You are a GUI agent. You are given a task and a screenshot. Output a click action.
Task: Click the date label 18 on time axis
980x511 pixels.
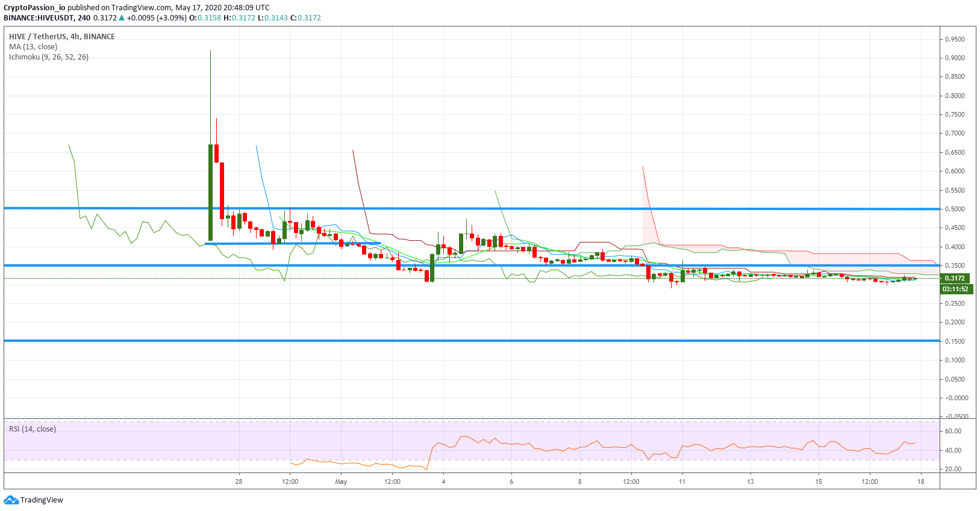tap(921, 482)
